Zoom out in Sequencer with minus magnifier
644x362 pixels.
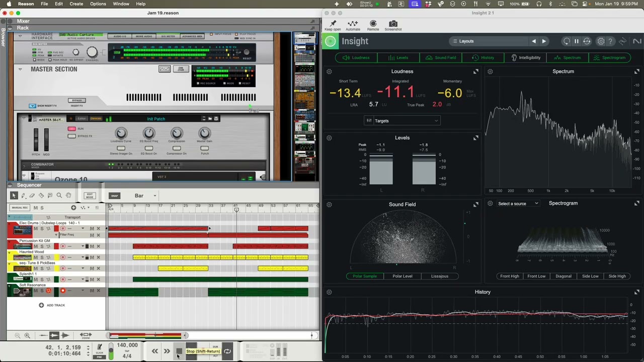[18, 335]
